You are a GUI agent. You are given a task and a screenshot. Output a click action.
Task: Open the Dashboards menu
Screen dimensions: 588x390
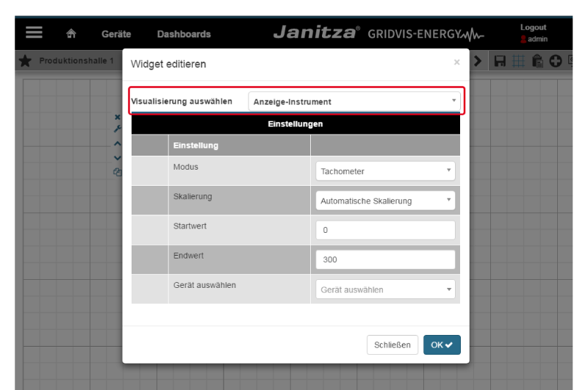coord(184,34)
